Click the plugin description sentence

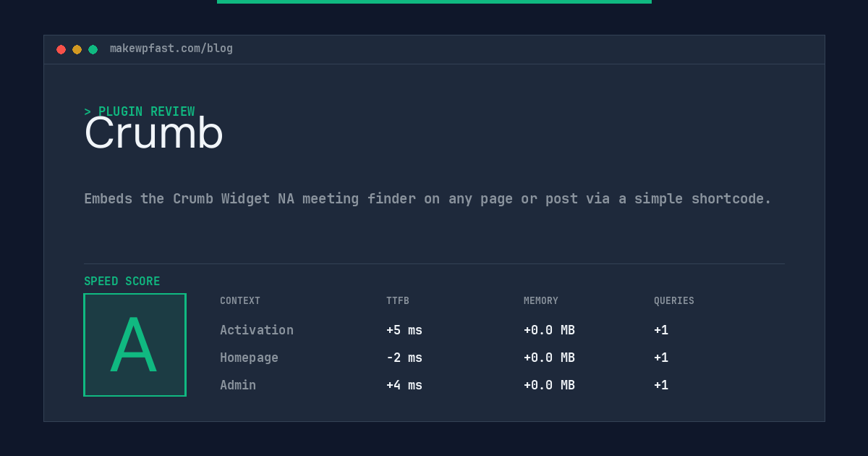point(427,198)
